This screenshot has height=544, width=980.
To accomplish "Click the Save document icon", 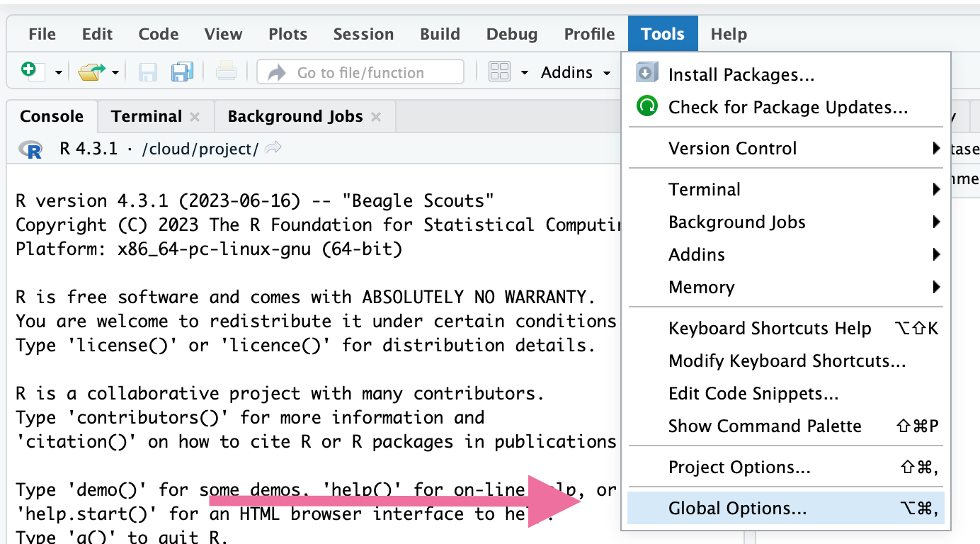I will tap(147, 72).
